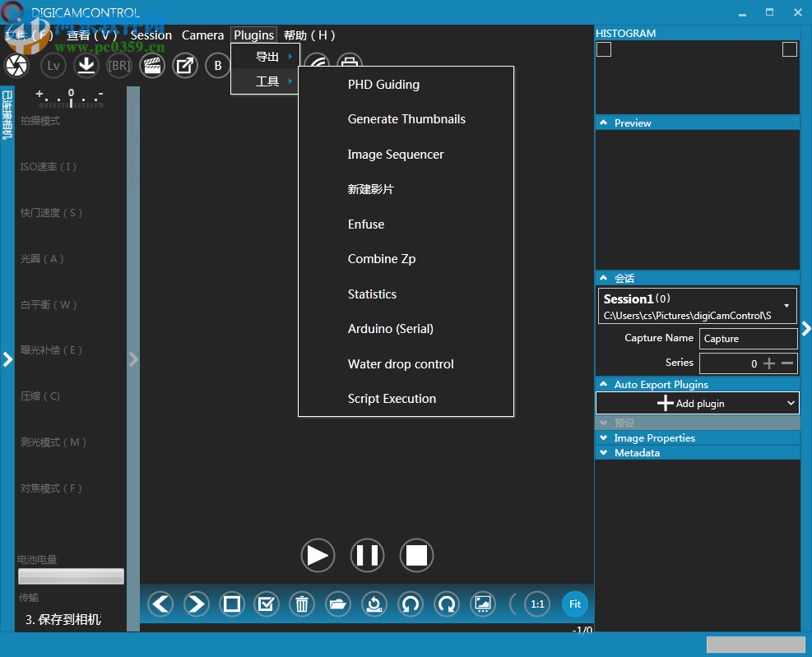The image size is (812, 657).
Task: Open the movie clapperboard tool
Action: point(152,66)
